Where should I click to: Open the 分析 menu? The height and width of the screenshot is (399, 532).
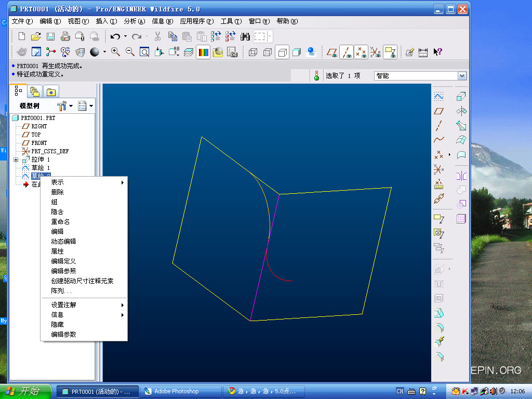pyautogui.click(x=135, y=21)
